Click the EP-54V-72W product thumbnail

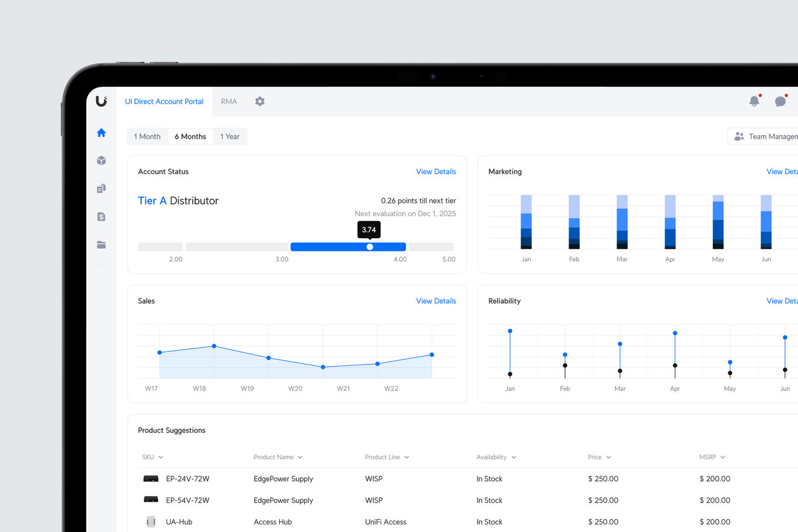(x=151, y=500)
